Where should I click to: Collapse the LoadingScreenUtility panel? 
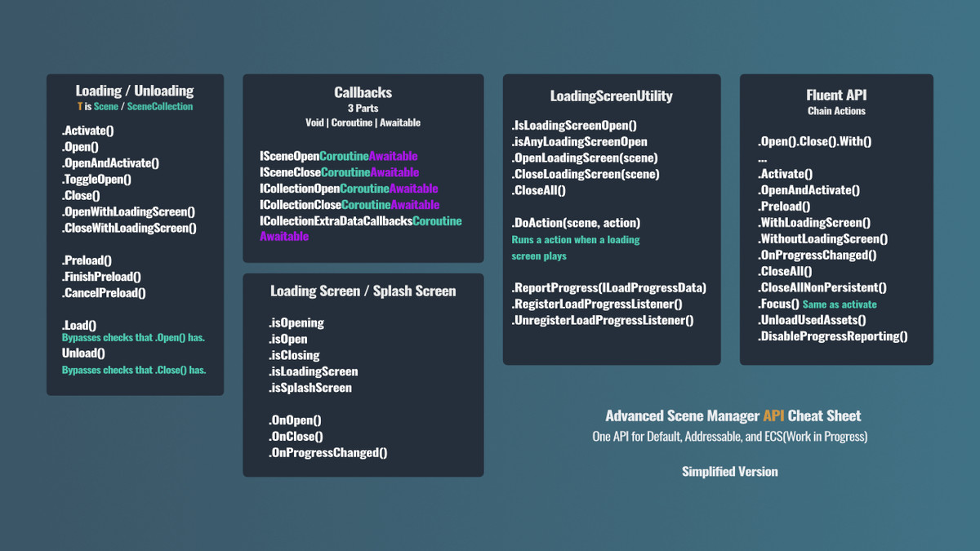tap(610, 96)
